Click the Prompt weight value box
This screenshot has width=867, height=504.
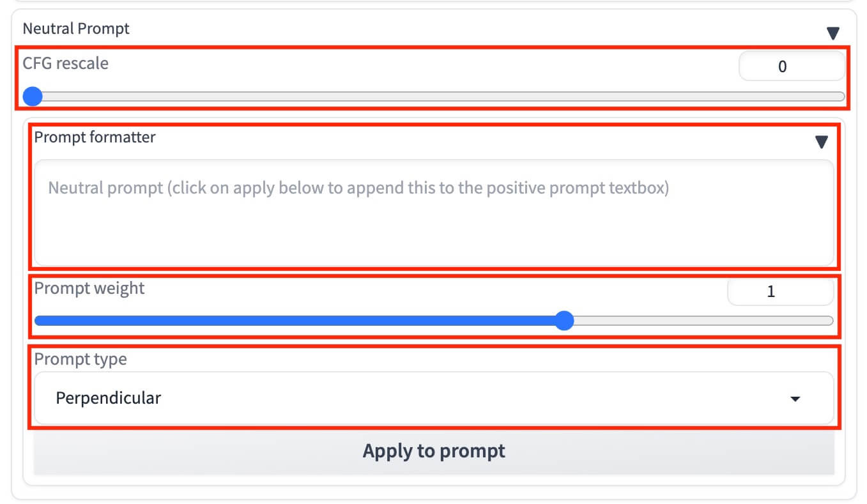781,291
